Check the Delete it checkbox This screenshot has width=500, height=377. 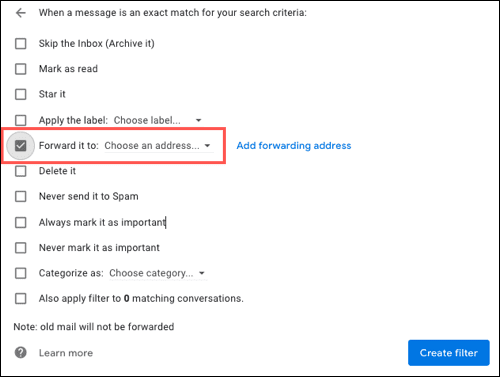21,171
